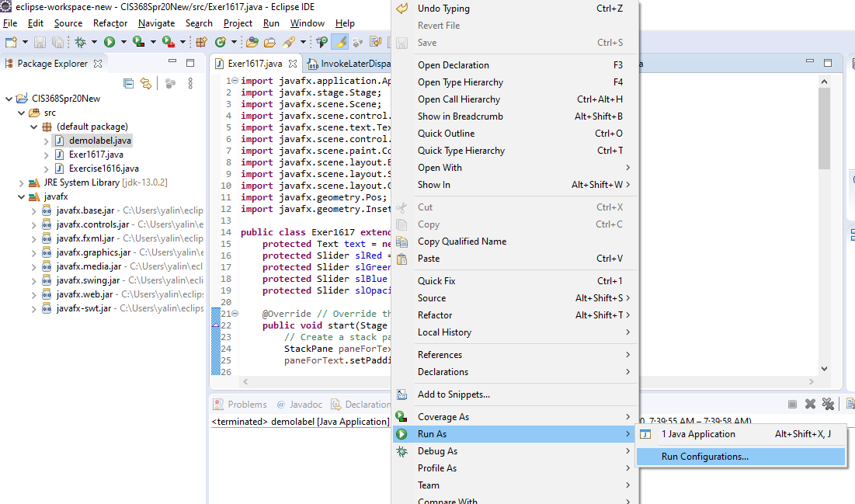Open the Run button dropdown arrow
Screen dimensions: 855x504
(x=123, y=43)
